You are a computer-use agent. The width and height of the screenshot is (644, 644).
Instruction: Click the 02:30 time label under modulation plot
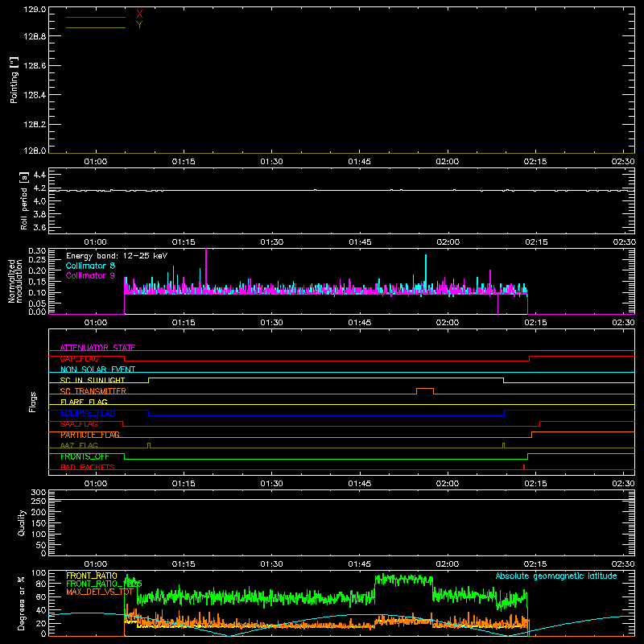click(x=623, y=323)
